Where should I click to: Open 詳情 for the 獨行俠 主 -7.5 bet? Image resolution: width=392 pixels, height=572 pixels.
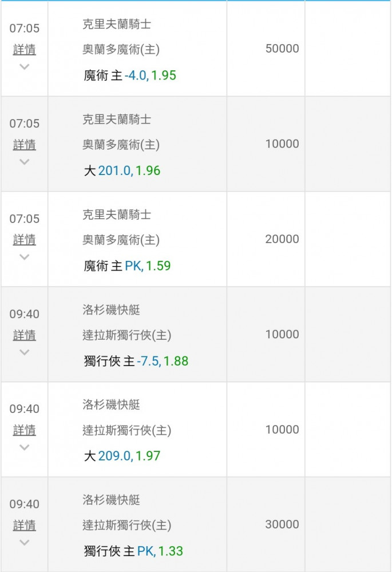(x=25, y=335)
